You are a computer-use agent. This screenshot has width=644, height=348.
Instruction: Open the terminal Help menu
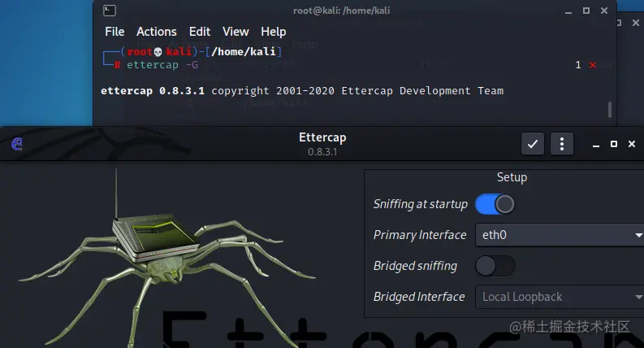tap(273, 32)
